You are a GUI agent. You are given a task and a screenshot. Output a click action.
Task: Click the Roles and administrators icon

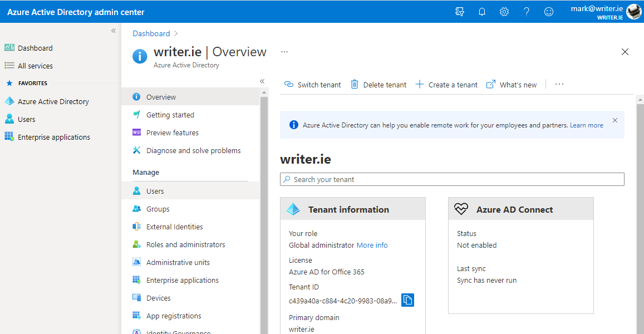[137, 244]
